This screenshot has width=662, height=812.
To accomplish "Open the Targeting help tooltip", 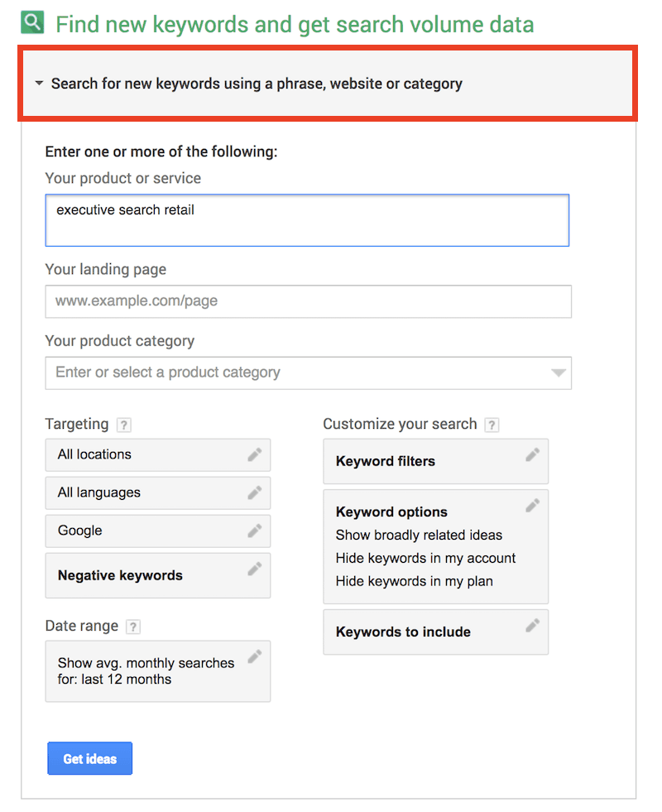I will [124, 424].
